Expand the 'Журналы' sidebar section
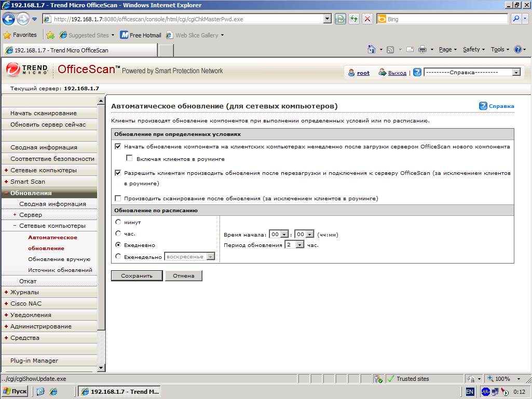532x399 pixels. tap(6, 292)
